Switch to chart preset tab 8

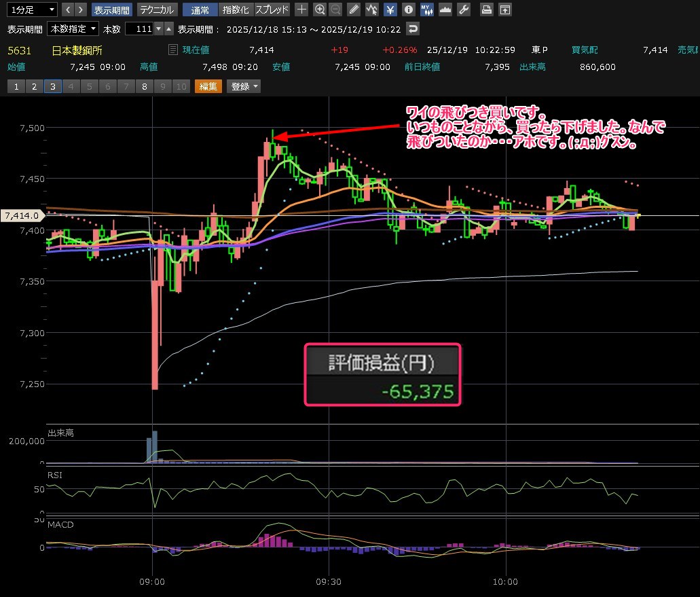click(144, 86)
